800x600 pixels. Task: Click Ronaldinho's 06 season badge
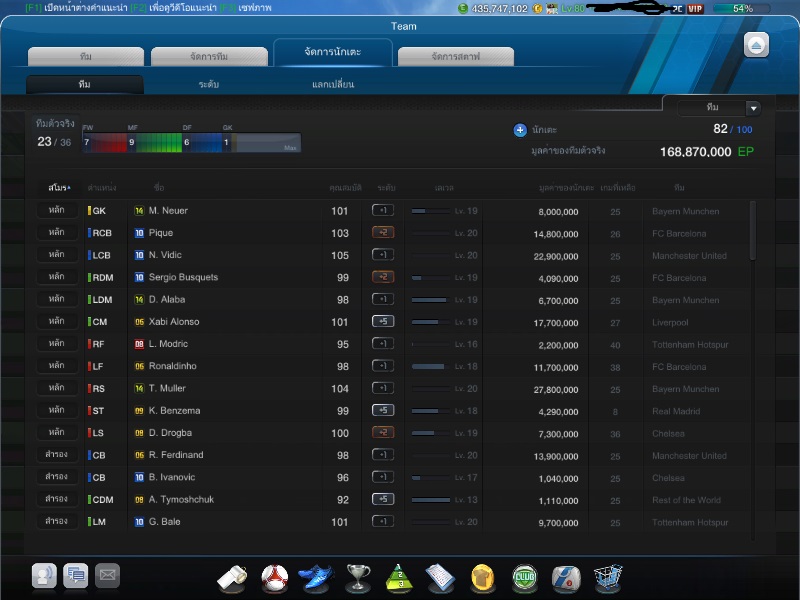click(x=139, y=366)
